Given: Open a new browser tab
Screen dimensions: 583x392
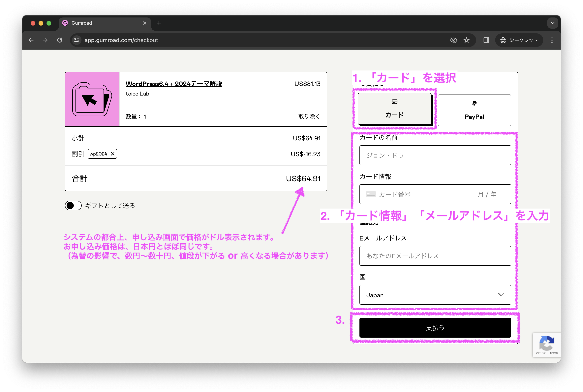Looking at the screenshot, I should point(159,23).
